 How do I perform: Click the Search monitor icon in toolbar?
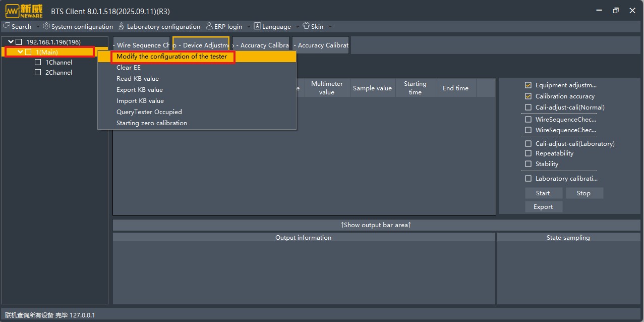tap(7, 26)
